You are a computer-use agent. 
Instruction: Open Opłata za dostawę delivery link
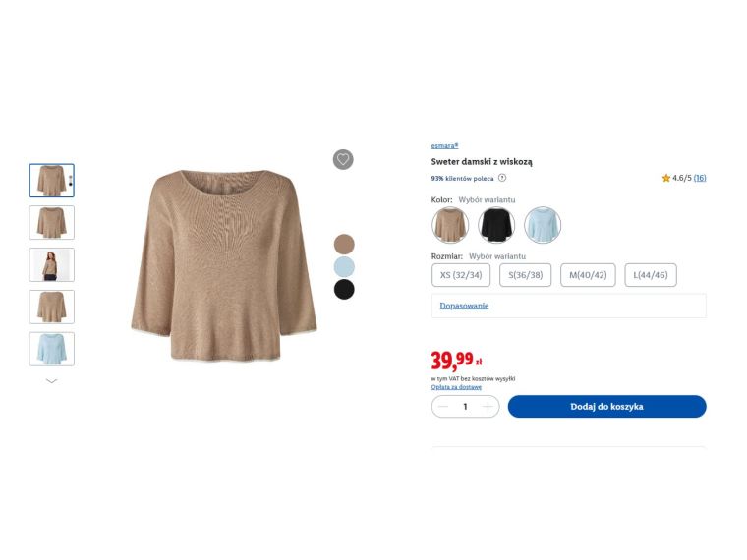[x=456, y=387]
